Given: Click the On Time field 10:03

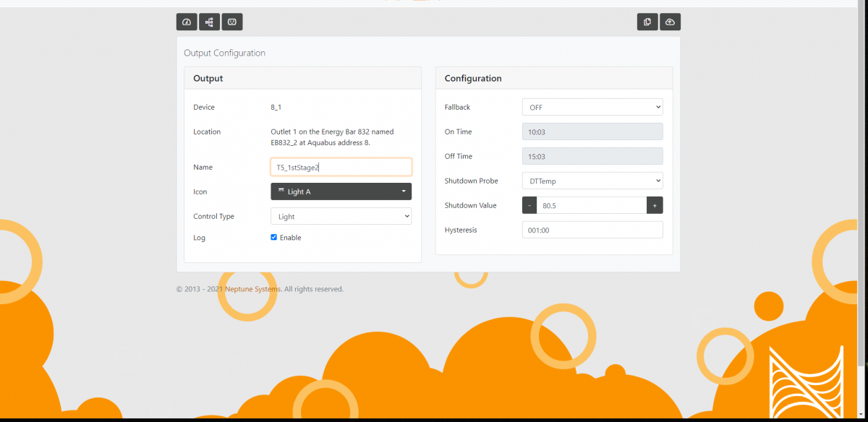Looking at the screenshot, I should [592, 132].
